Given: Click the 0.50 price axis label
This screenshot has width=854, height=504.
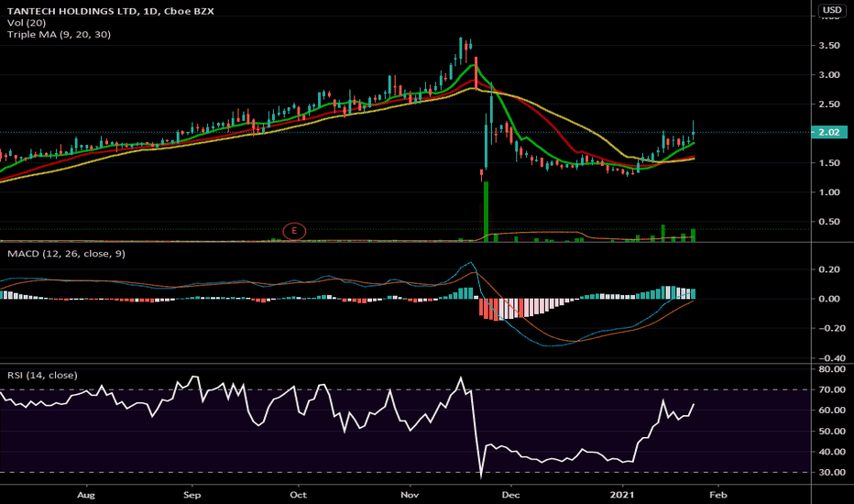Looking at the screenshot, I should point(829,221).
